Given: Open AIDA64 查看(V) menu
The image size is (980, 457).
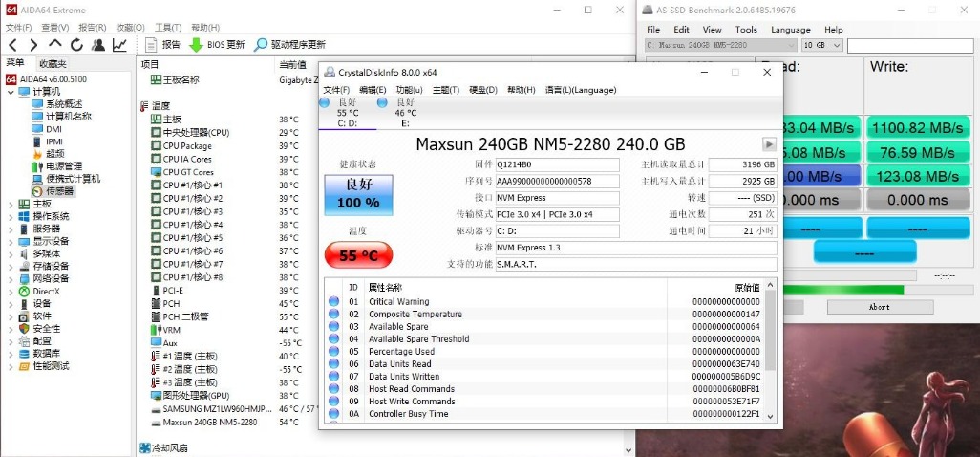Looking at the screenshot, I should [55, 28].
